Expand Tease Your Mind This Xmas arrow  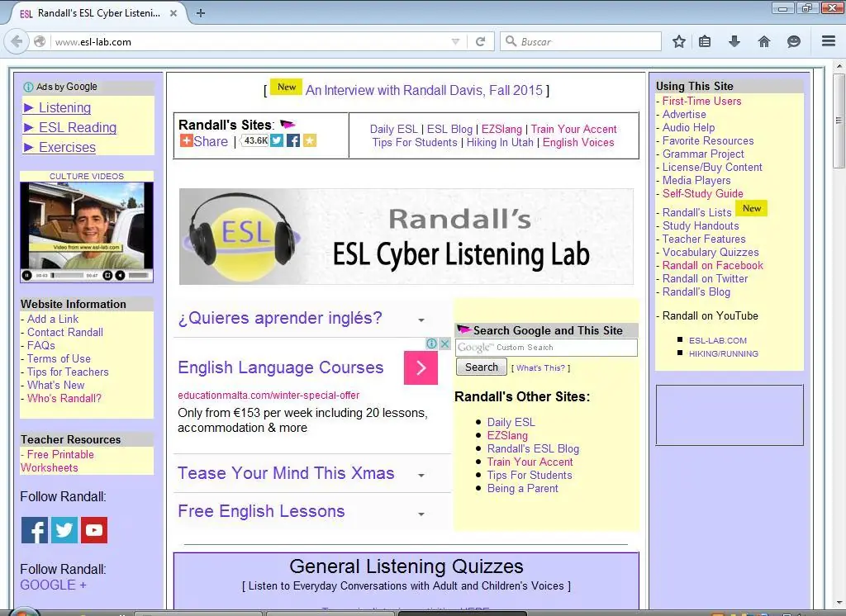click(x=421, y=476)
